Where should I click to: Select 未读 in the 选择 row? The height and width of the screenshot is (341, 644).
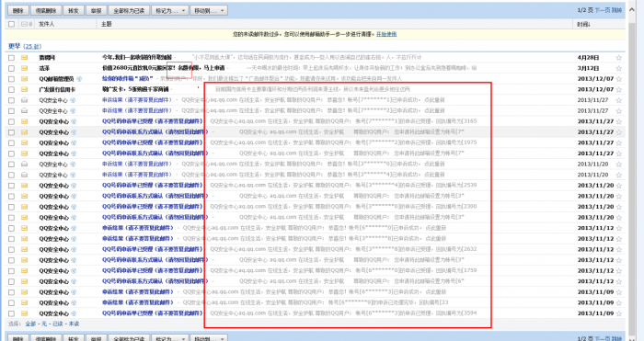[74, 324]
